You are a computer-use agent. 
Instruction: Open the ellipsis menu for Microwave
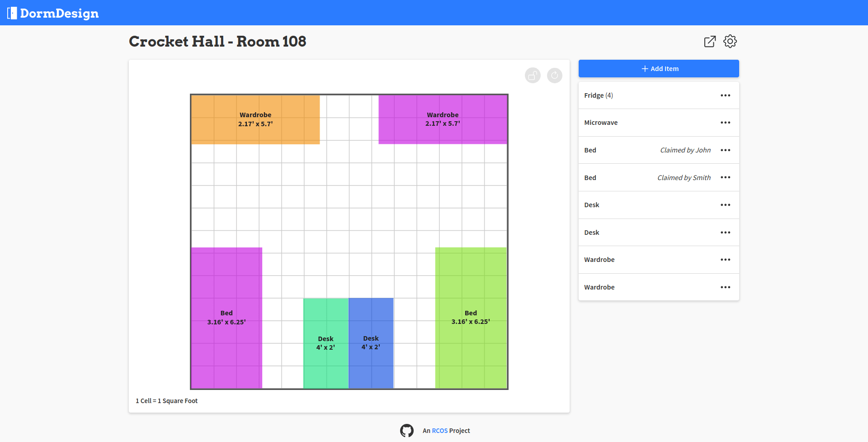pos(725,122)
